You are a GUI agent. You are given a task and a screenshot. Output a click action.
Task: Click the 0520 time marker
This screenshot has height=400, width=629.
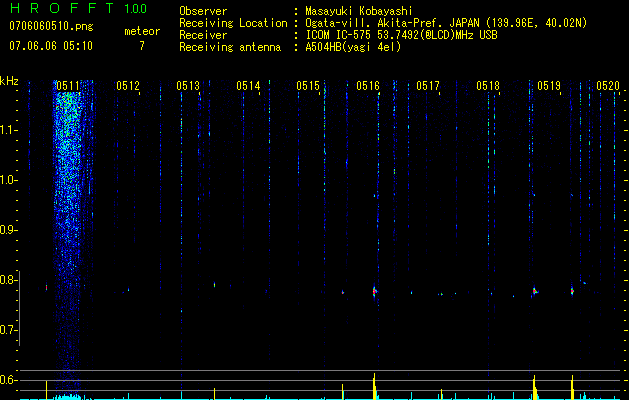point(608,86)
